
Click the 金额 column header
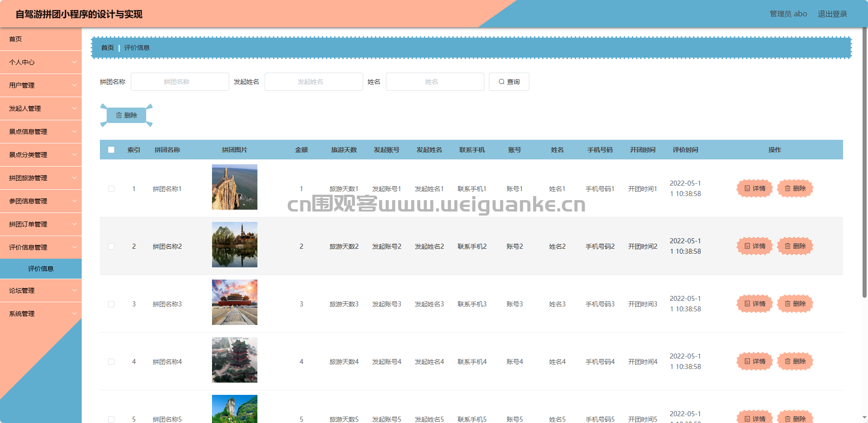[301, 150]
